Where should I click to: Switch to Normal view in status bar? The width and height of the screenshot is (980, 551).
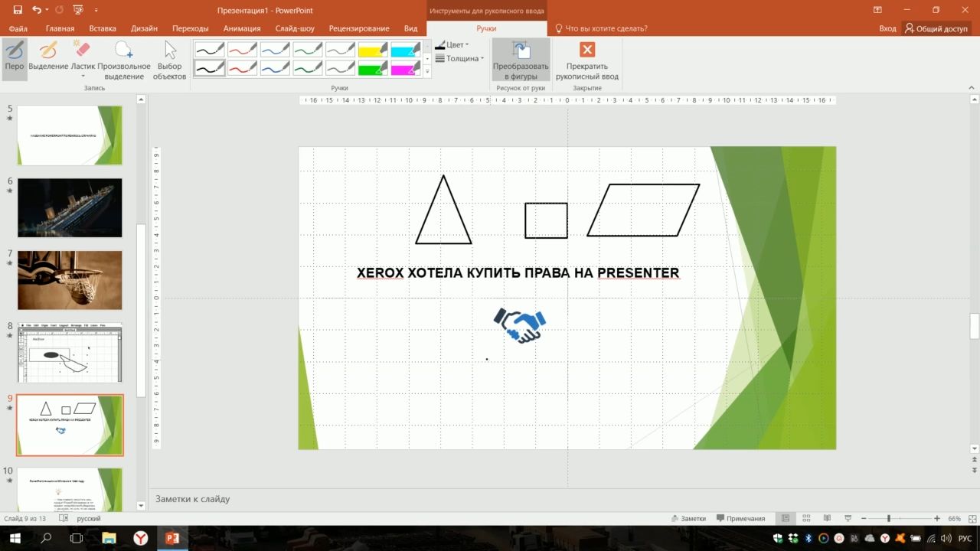click(x=785, y=518)
